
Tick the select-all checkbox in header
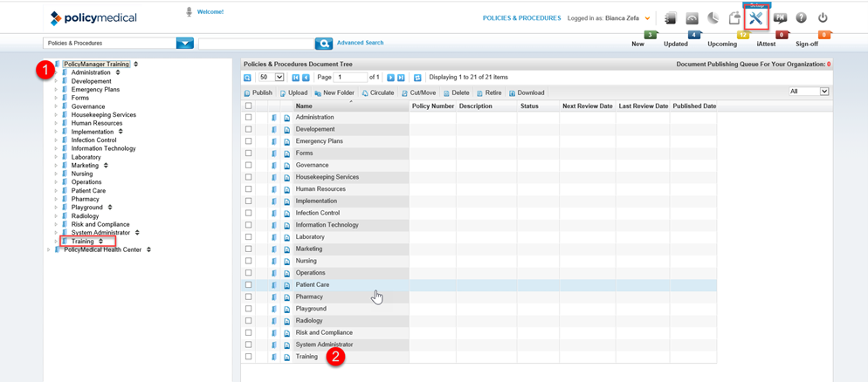click(249, 106)
